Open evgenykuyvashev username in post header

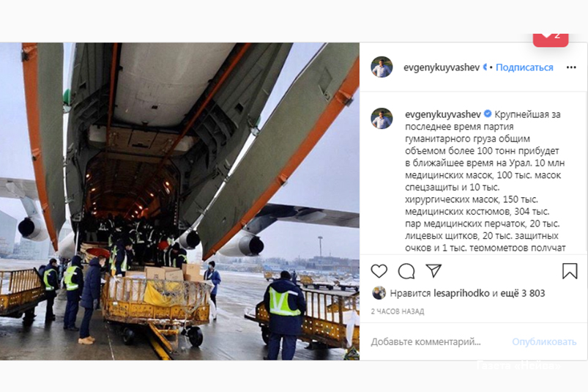[442, 67]
